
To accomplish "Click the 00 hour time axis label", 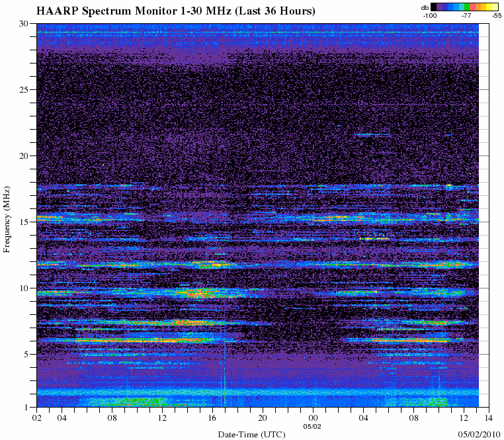I will [x=313, y=418].
